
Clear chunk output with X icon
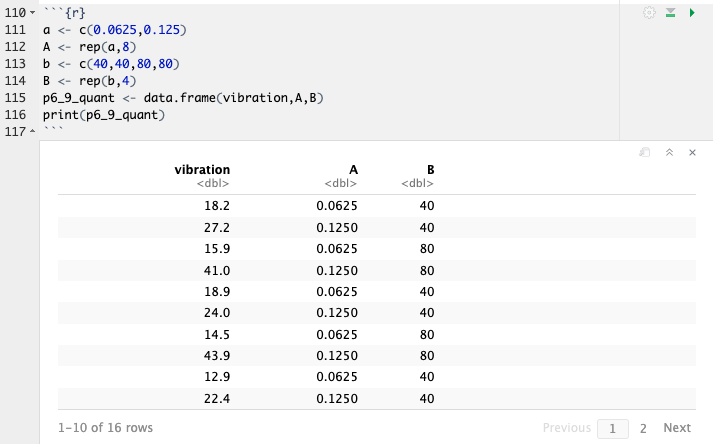692,152
